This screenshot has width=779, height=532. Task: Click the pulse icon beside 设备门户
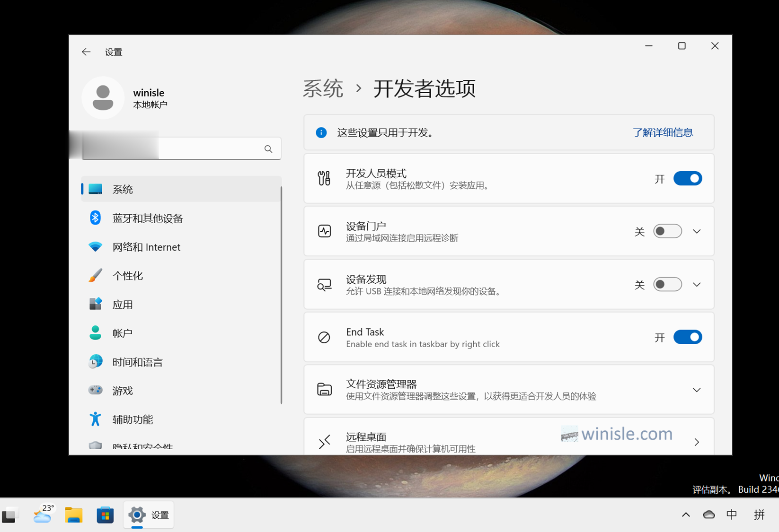tap(324, 231)
